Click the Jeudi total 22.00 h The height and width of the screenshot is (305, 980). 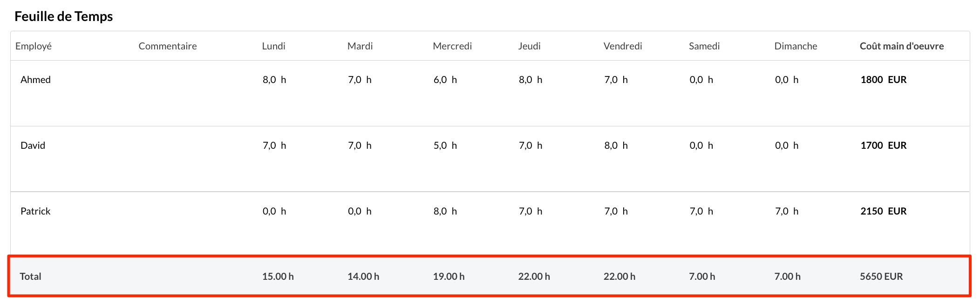(x=534, y=277)
